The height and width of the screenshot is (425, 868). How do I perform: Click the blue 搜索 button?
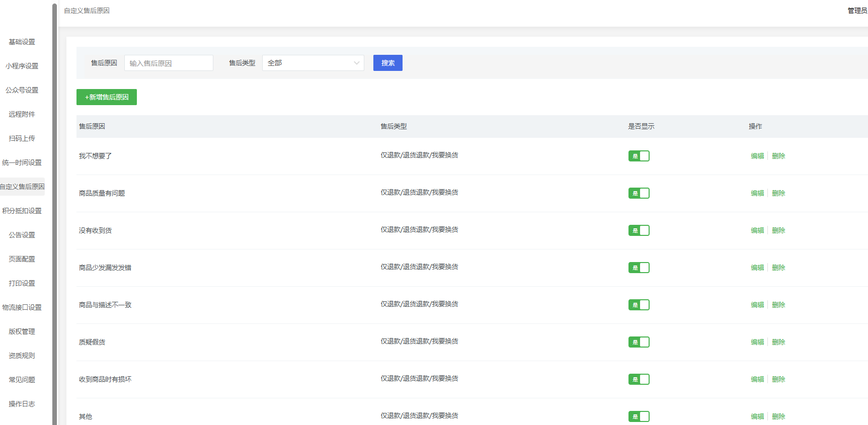(387, 63)
